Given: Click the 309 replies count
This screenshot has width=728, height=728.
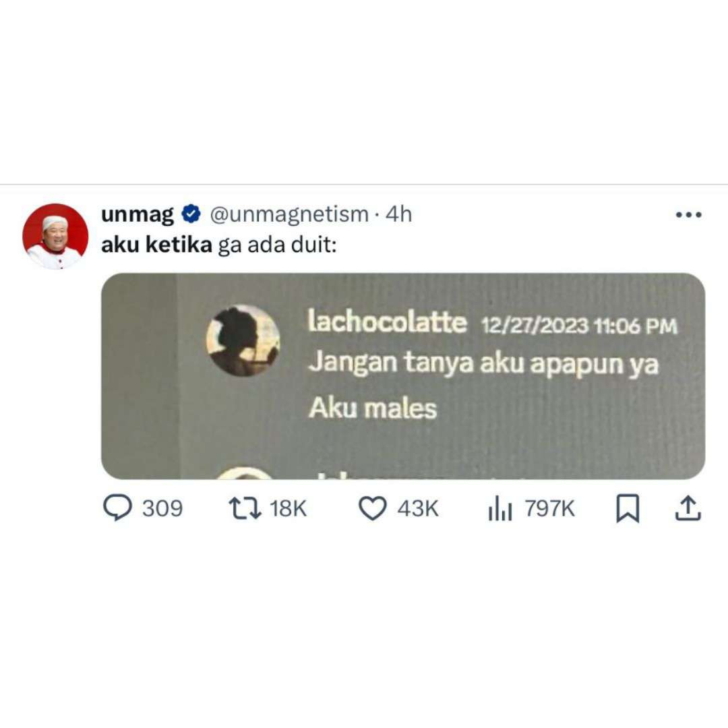Looking at the screenshot, I should 162,508.
